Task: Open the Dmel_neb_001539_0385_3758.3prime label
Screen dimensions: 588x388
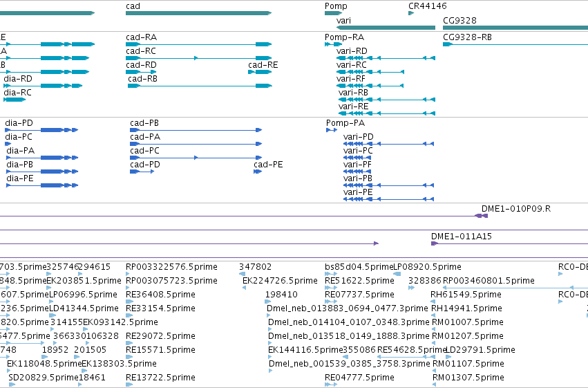Action: (350, 364)
